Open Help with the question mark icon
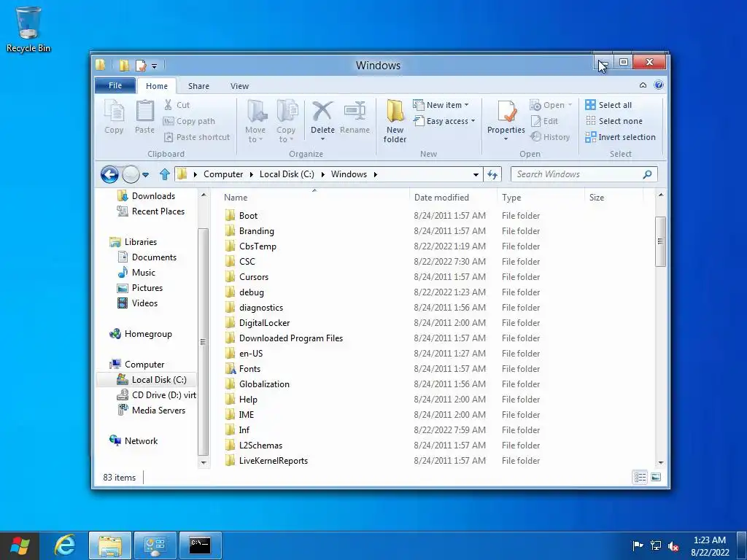The image size is (747, 560). pos(659,85)
